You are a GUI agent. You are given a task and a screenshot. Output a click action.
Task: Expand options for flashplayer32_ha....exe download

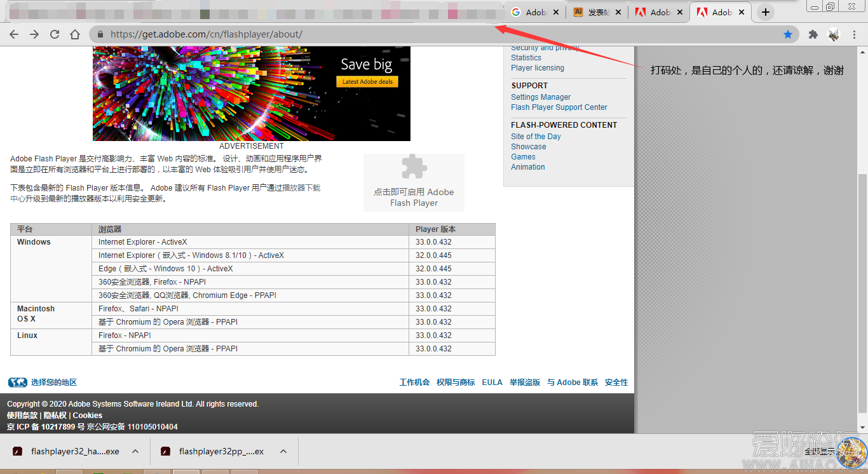click(134, 450)
